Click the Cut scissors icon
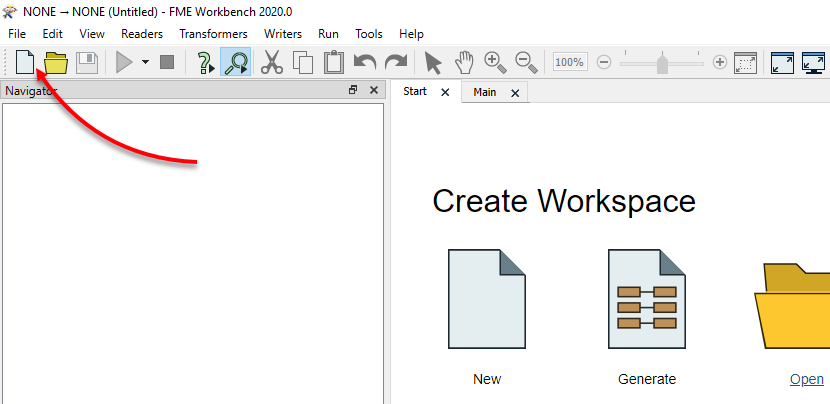This screenshot has width=830, height=404. pyautogui.click(x=272, y=62)
